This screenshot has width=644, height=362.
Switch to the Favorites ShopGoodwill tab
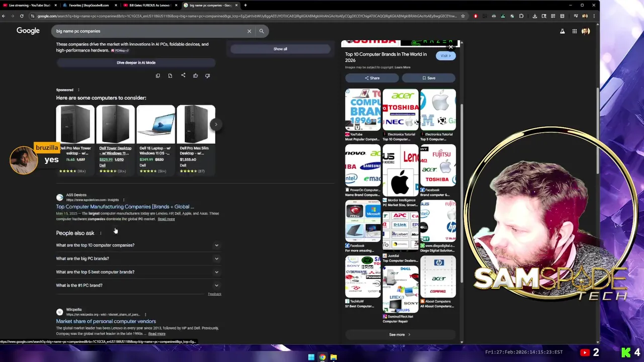coord(89,5)
